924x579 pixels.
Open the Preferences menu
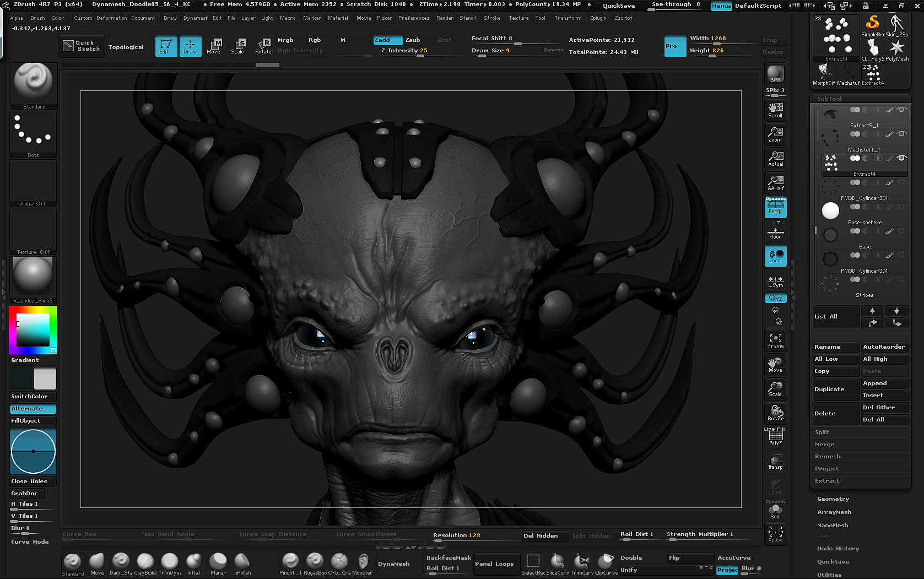pyautogui.click(x=414, y=18)
